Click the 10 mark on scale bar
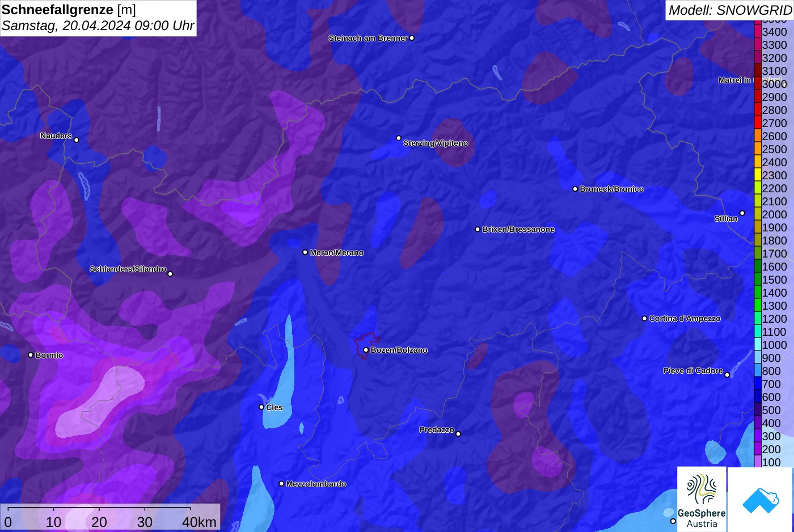This screenshot has width=794, height=532. coord(54,522)
